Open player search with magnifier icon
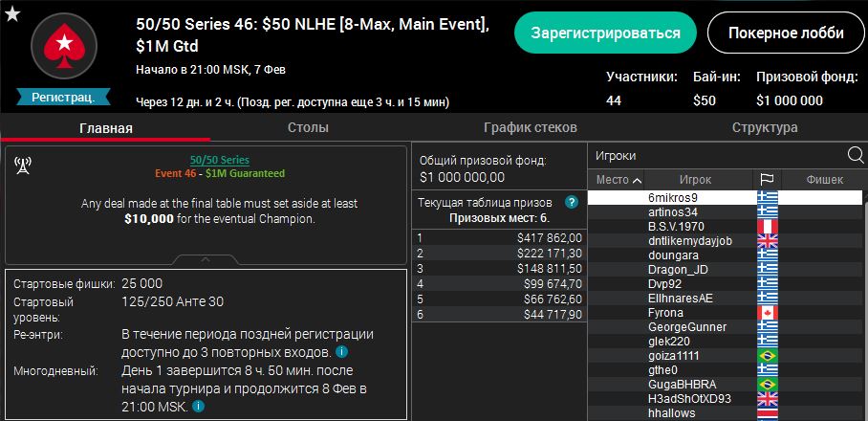This screenshot has width=868, height=421. (x=855, y=155)
